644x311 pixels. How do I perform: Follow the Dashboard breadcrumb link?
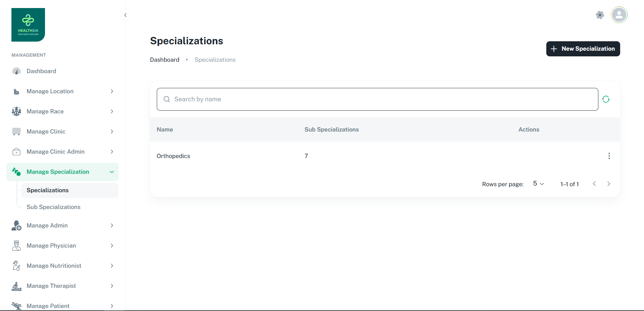[165, 60]
